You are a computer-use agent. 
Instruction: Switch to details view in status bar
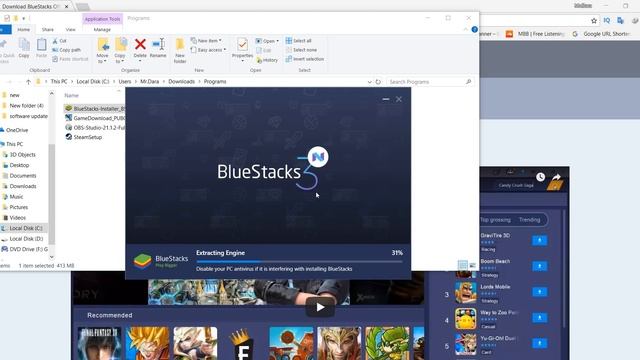click(462, 265)
